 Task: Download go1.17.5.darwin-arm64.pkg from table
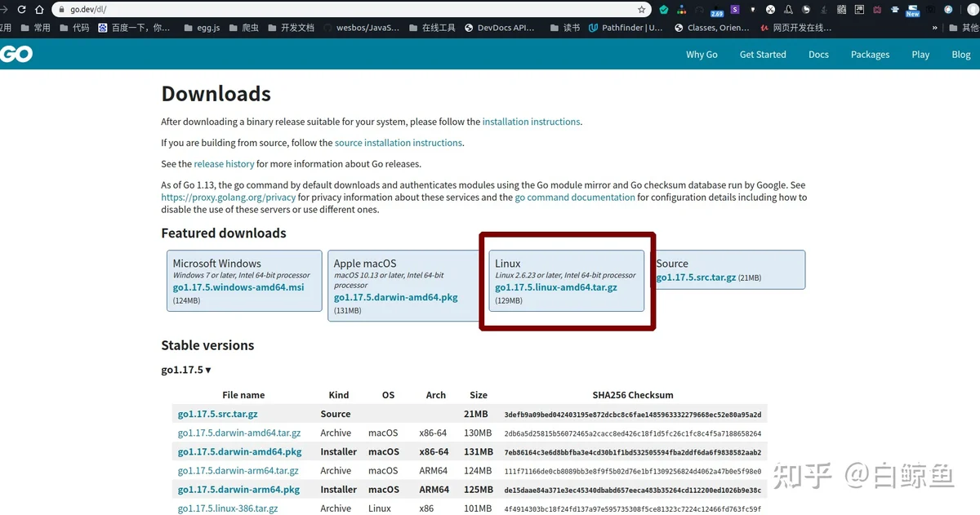[x=238, y=490]
